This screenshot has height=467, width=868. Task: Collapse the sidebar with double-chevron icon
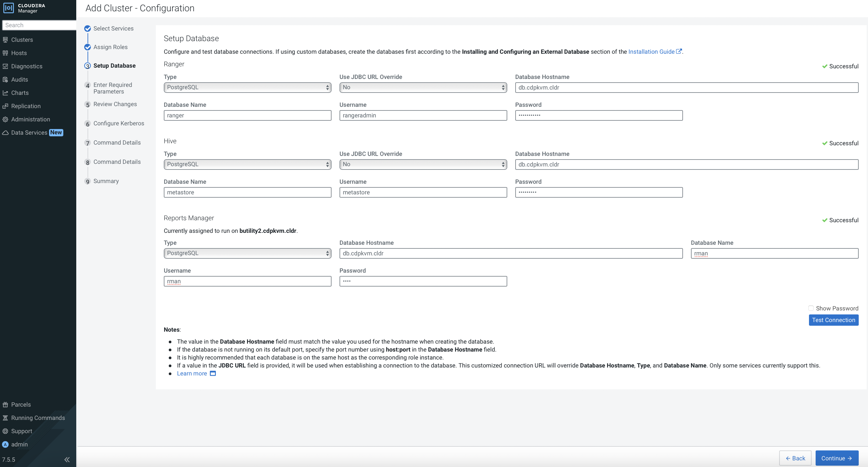[x=67, y=459]
